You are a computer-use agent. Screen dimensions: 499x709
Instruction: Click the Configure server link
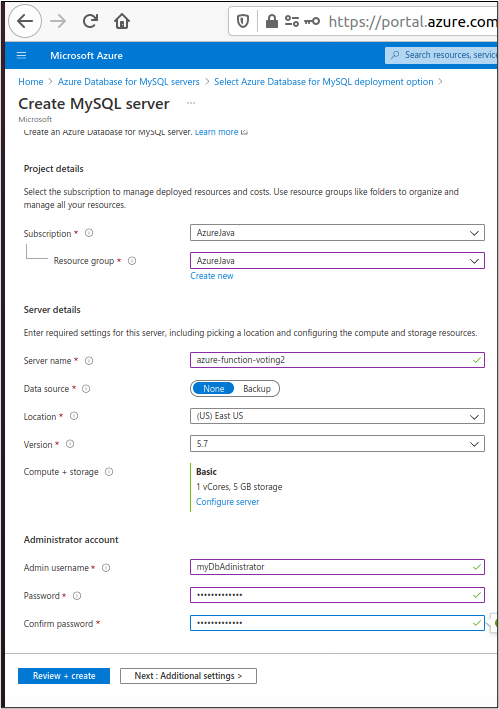(227, 502)
